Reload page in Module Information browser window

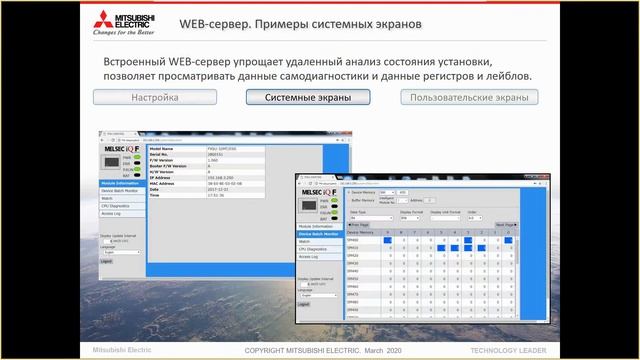click(113, 140)
